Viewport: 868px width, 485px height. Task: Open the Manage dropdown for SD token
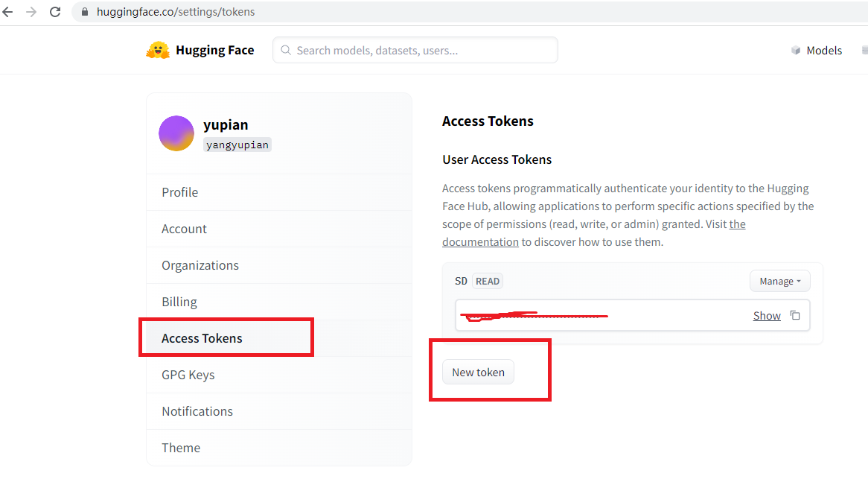point(779,281)
